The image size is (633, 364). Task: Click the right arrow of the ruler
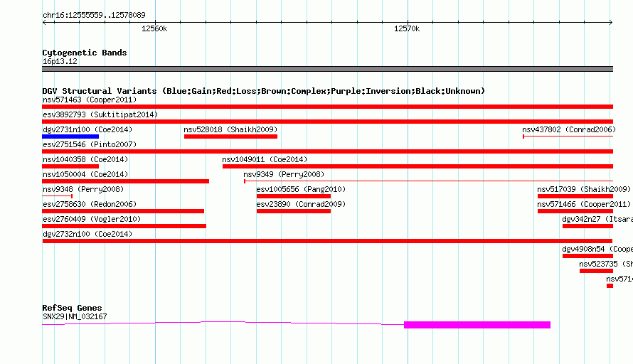click(611, 23)
